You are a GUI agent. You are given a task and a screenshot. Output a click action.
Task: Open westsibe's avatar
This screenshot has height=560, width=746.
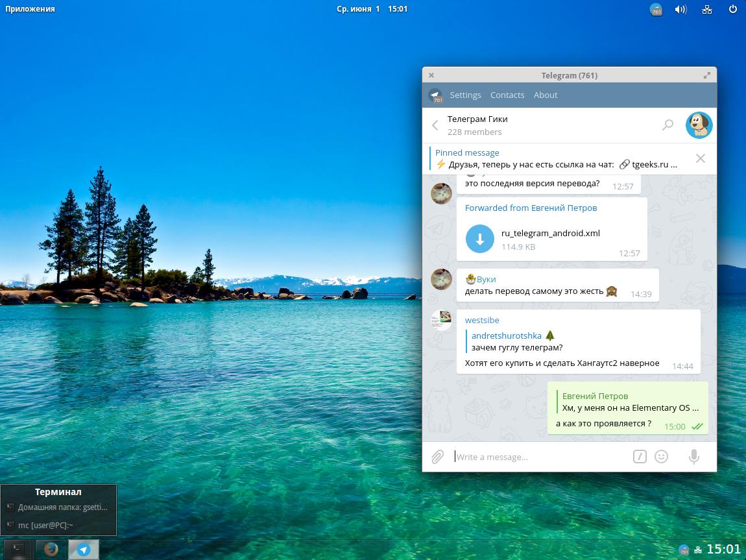[442, 320]
